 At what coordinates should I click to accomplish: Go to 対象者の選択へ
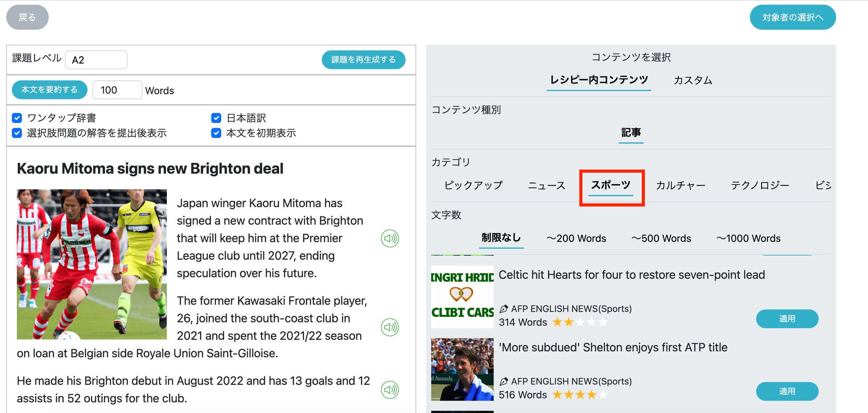792,17
